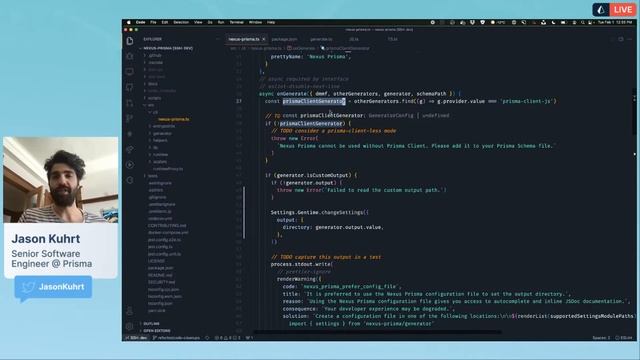Open the Manage gear icon
The image size is (640, 360).
click(130, 326)
